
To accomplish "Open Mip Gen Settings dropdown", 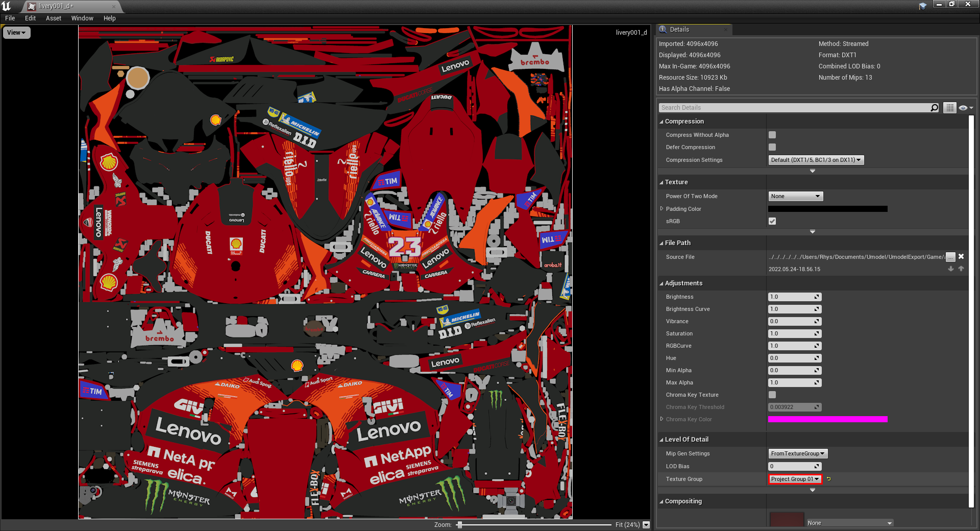I will coord(798,453).
